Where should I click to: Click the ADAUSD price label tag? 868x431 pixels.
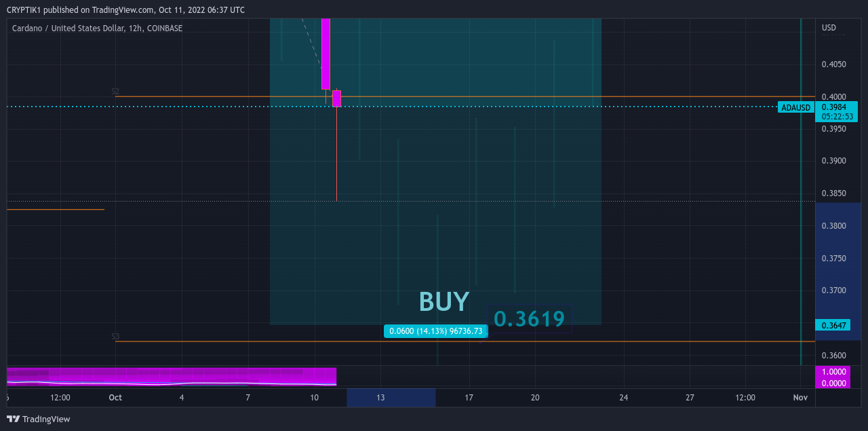[x=795, y=107]
